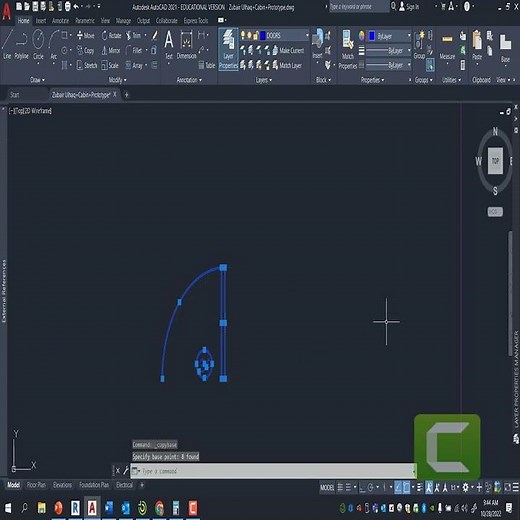Viewport: 520px width, 520px height.
Task: Toggle object snap in status bar
Action: (407, 488)
